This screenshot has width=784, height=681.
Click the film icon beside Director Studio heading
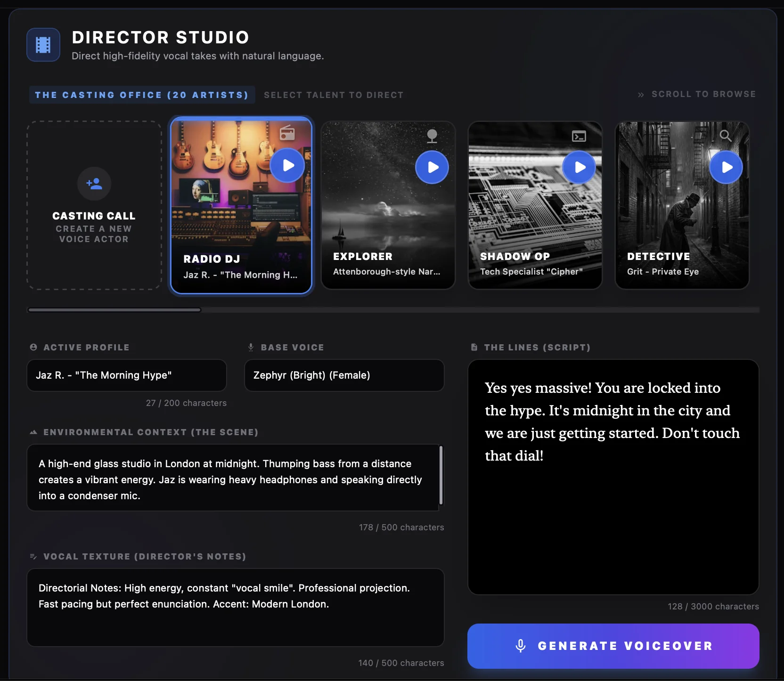pyautogui.click(x=43, y=45)
